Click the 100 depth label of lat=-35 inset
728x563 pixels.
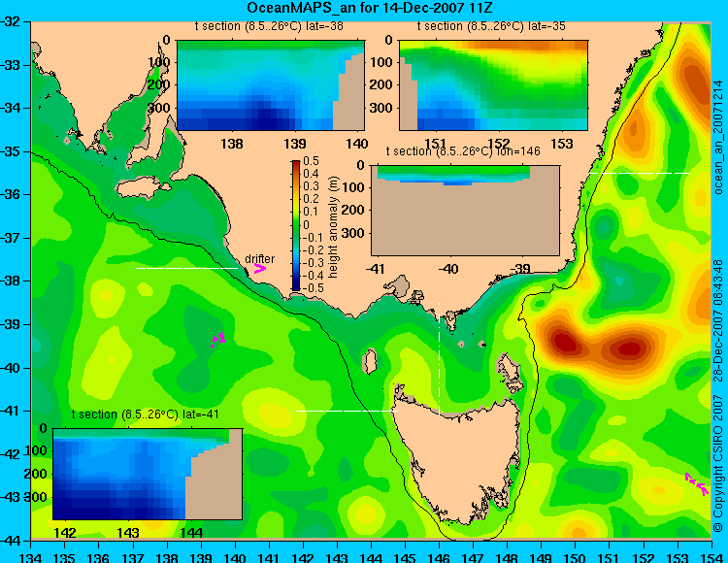(x=382, y=62)
